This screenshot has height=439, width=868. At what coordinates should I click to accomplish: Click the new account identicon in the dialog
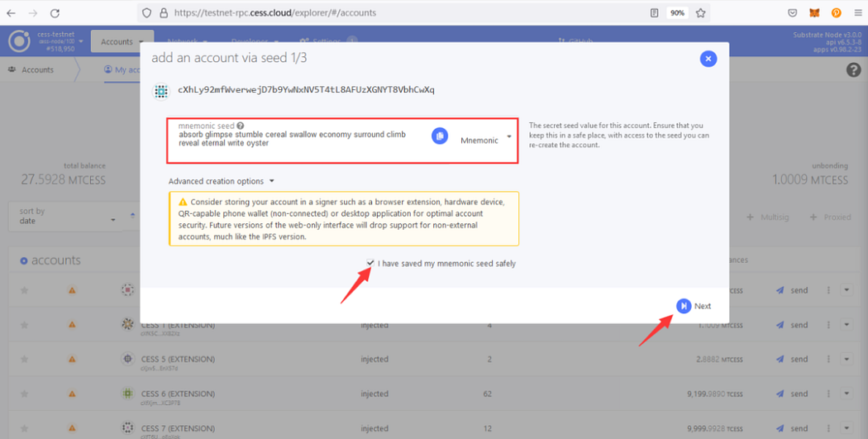tap(161, 91)
